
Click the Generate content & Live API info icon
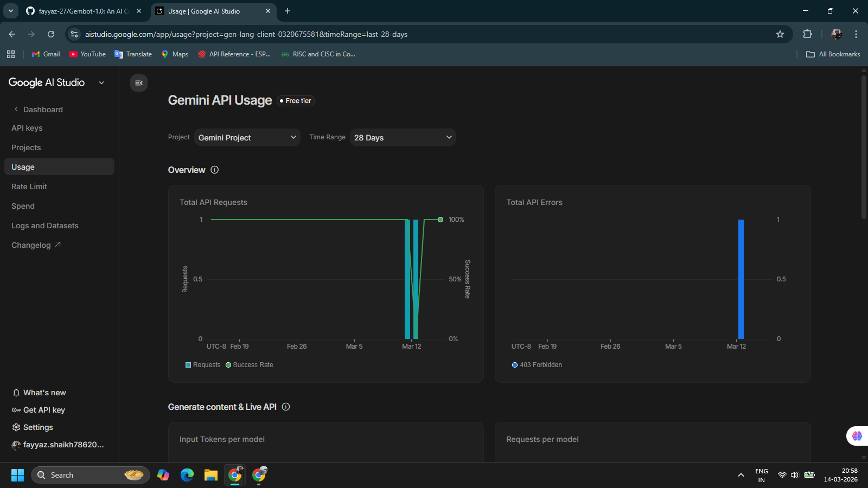286,407
